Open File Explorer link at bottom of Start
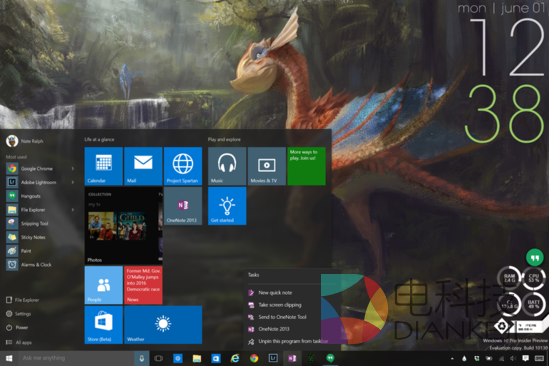The width and height of the screenshot is (549, 366). (23, 300)
